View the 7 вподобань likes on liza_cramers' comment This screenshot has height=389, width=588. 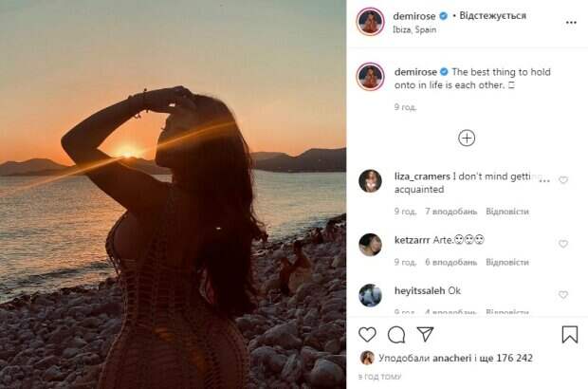coord(450,211)
